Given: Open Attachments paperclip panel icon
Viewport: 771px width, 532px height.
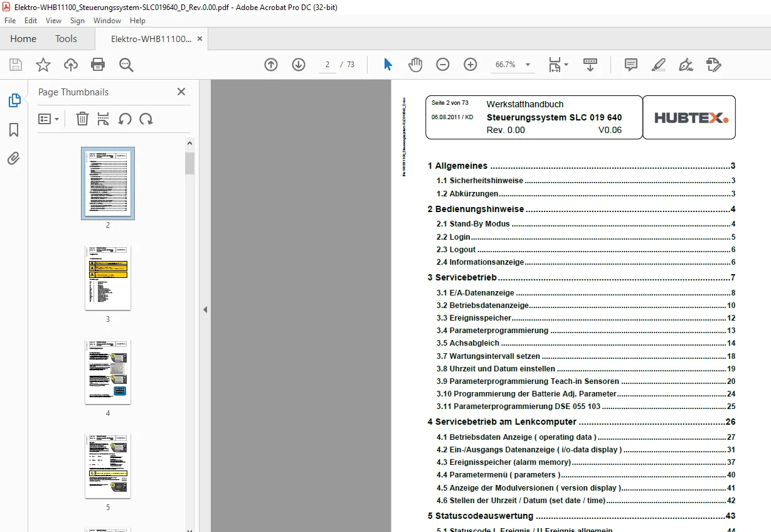Looking at the screenshot, I should (x=14, y=158).
